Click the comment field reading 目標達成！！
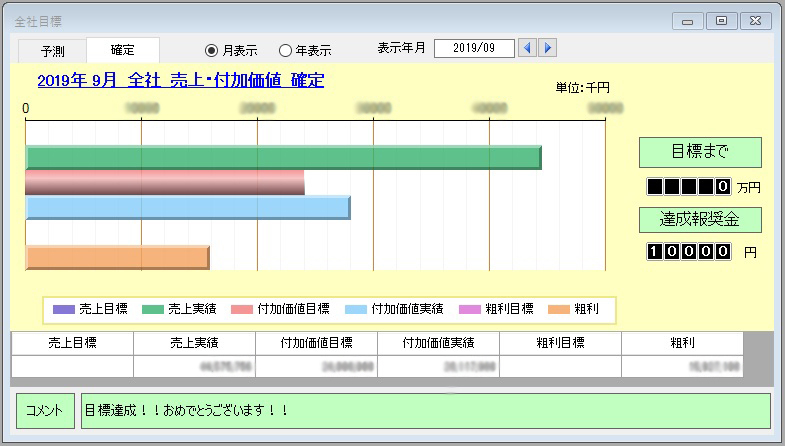 [426, 411]
